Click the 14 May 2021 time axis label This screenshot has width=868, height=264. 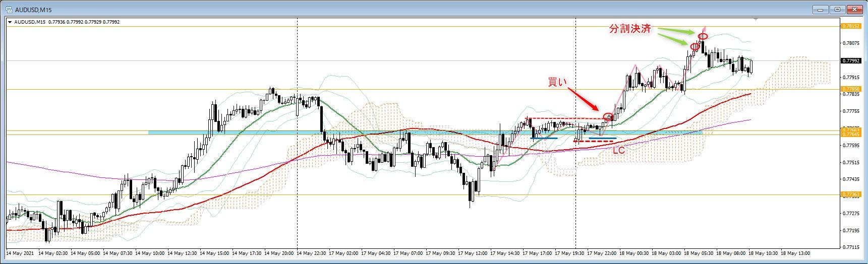click(x=19, y=253)
